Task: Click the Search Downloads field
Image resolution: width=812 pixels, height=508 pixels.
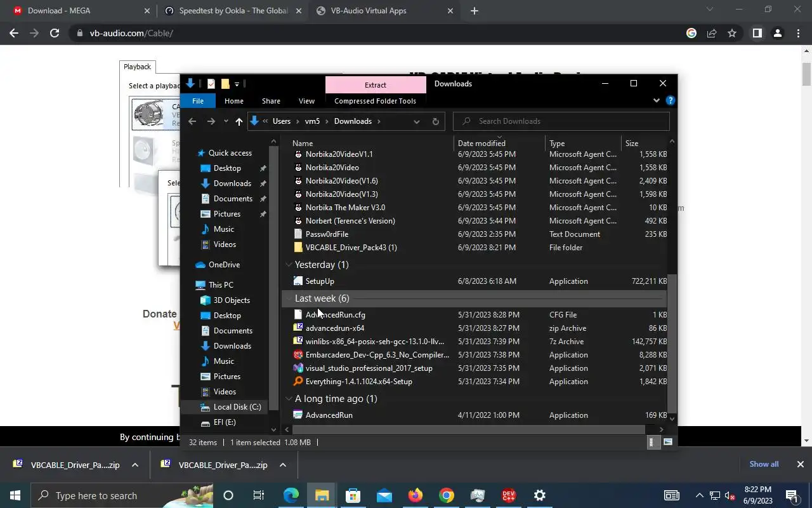Action: [561, 121]
